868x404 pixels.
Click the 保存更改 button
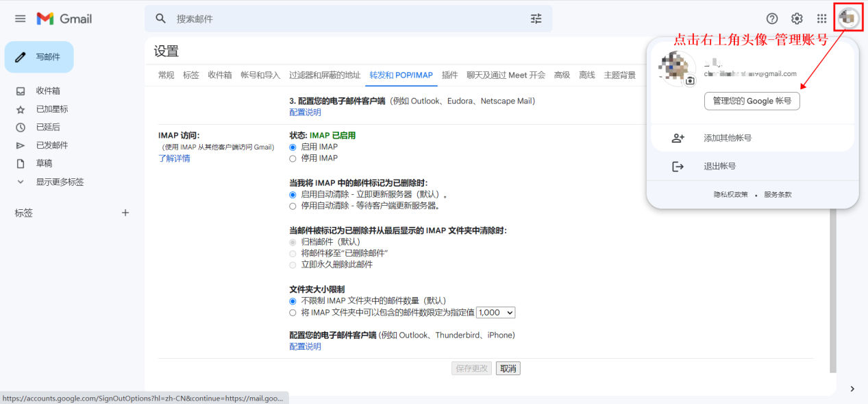tap(472, 369)
